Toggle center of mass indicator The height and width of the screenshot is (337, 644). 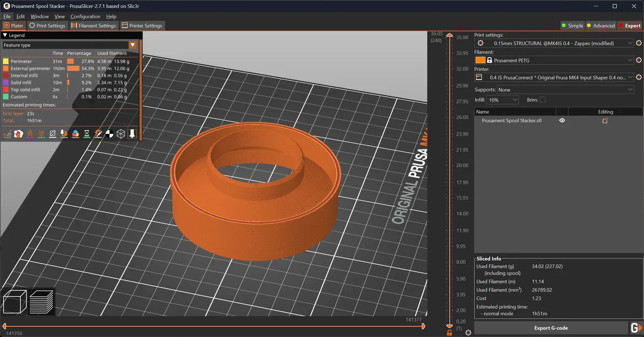pyautogui.click(x=109, y=134)
